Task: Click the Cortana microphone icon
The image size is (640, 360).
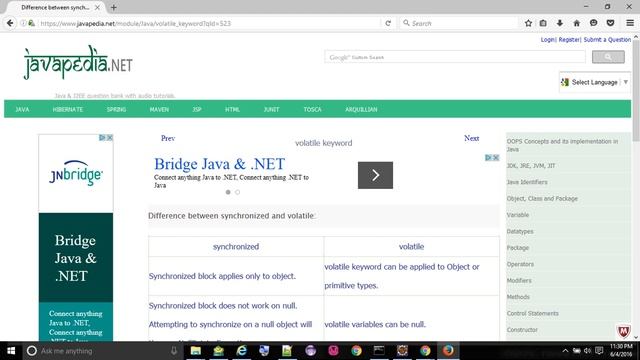Action: coord(174,351)
